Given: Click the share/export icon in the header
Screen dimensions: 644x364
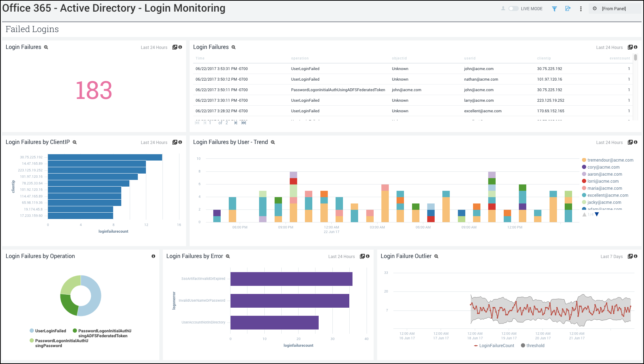Looking at the screenshot, I should pos(568,8).
